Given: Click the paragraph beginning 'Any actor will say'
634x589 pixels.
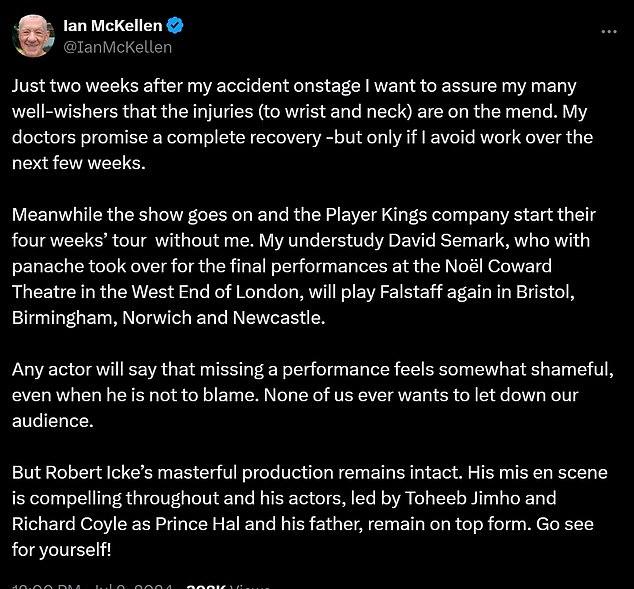Looking at the screenshot, I should 313,395.
